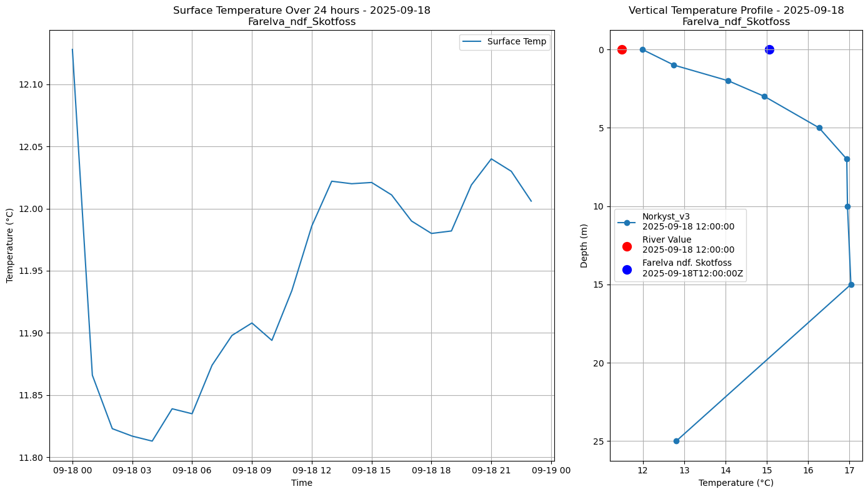
Task: Click the 15 tick on the Depth axis
Action: pos(600,285)
